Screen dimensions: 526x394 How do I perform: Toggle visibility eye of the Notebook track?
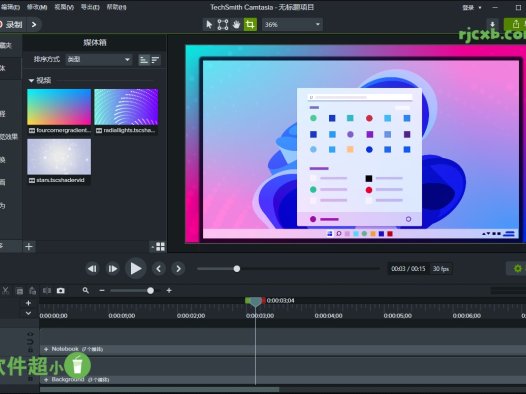click(x=30, y=334)
